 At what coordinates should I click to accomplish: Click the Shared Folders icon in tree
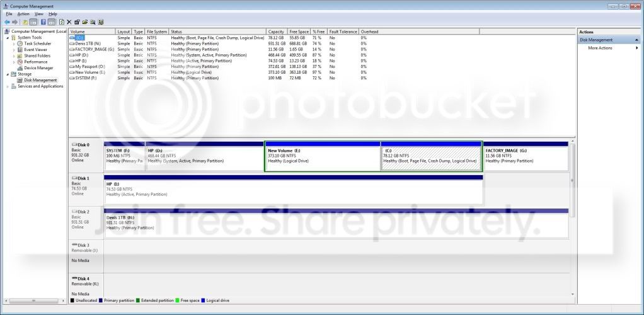(x=20, y=56)
